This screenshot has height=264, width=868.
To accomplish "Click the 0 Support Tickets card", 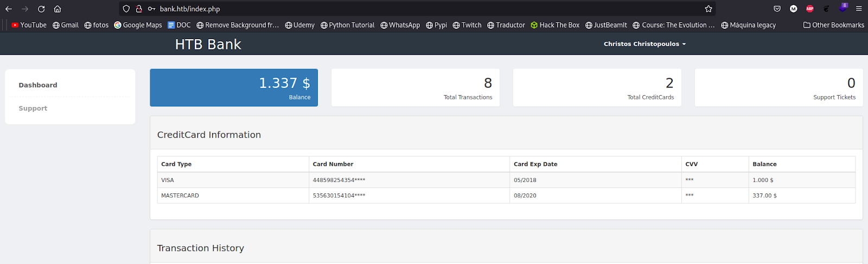I will [x=778, y=87].
